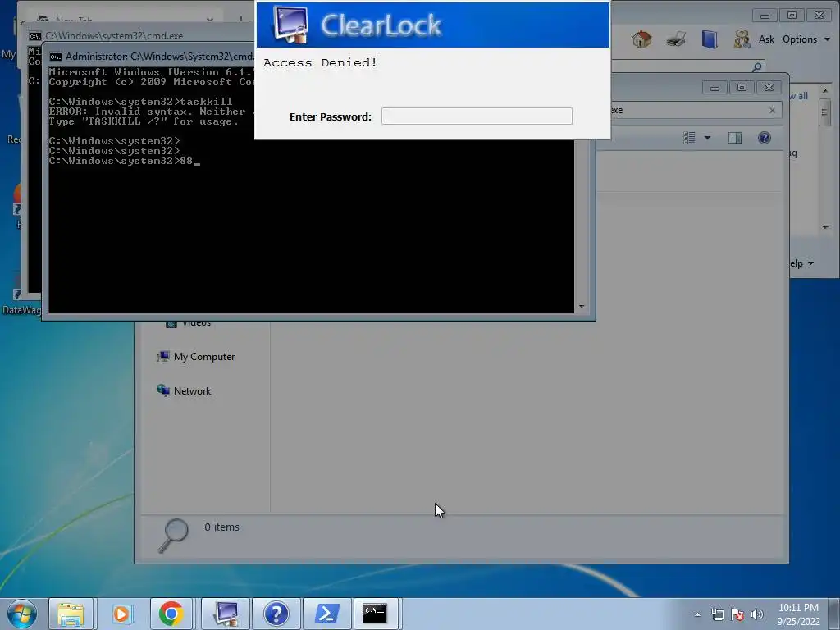Launch Windows Media Player from taskbar
Viewport: 840px width, 630px height.
tap(121, 614)
